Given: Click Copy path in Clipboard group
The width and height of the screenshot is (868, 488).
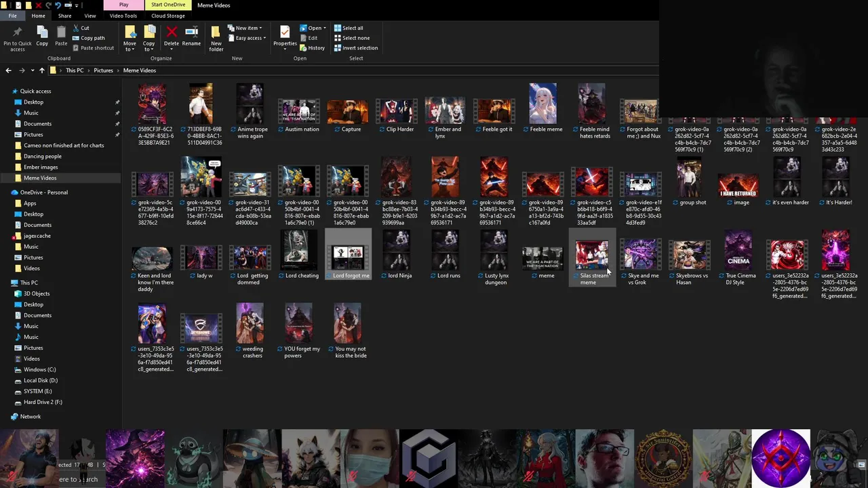Looking at the screenshot, I should [88, 38].
